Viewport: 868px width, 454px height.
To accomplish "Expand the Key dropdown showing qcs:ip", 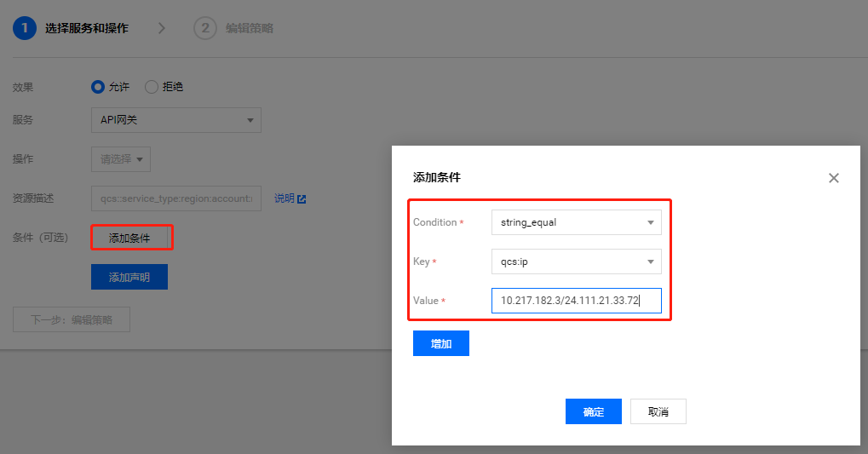I will (576, 261).
